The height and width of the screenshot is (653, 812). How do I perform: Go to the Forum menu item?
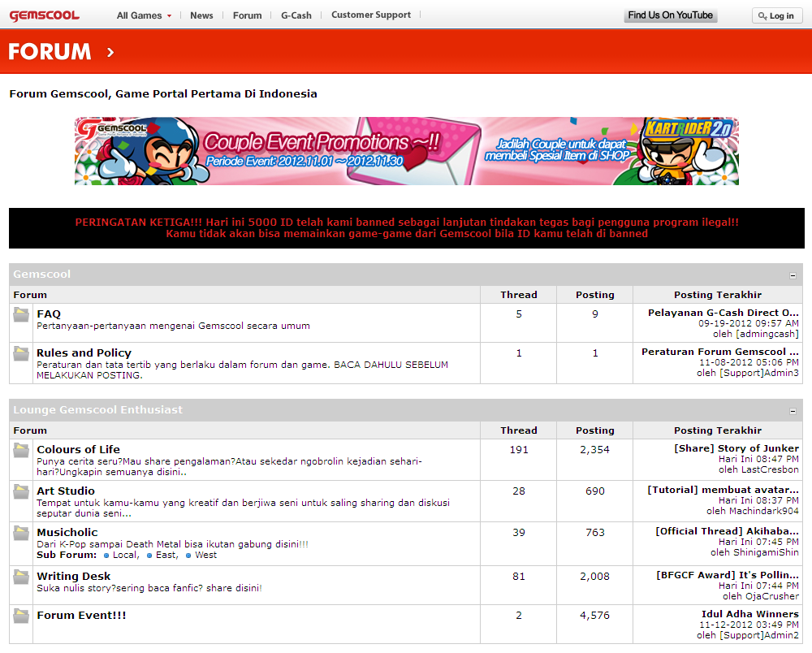[x=247, y=15]
